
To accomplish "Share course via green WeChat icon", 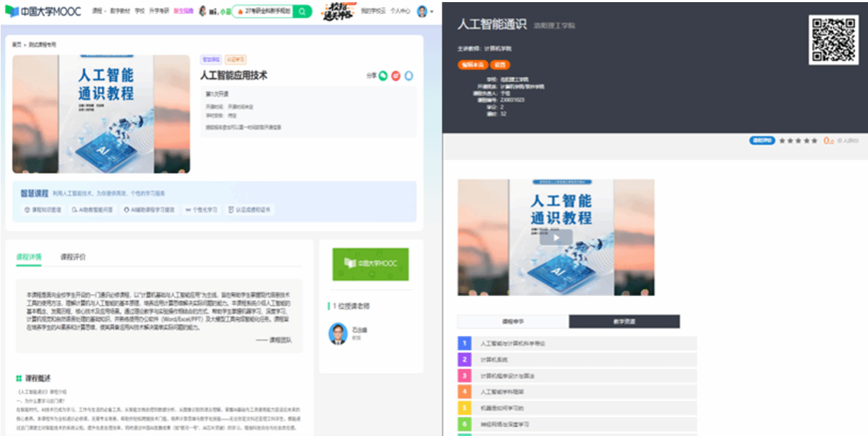I will (383, 76).
